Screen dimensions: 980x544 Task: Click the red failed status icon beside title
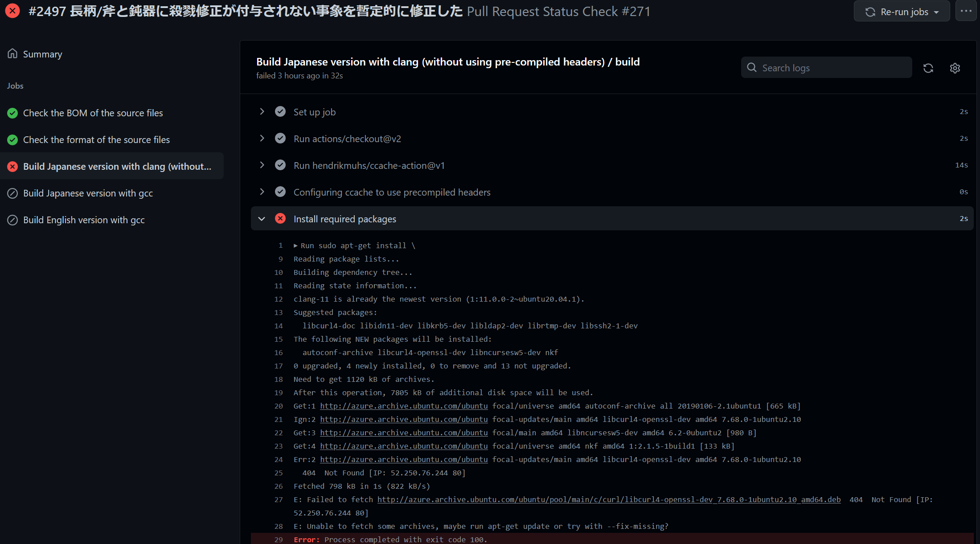[12, 11]
